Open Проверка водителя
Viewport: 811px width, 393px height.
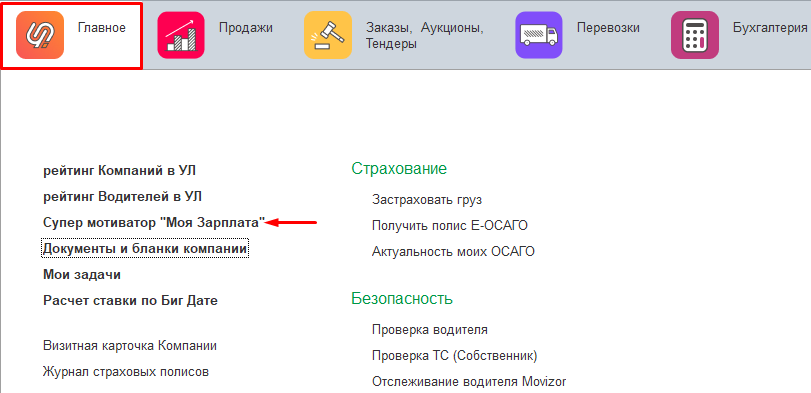pyautogui.click(x=430, y=329)
